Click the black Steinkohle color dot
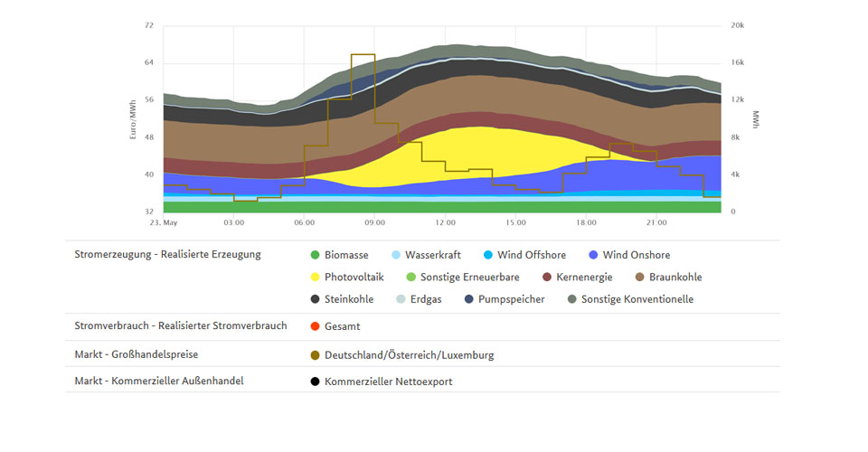This screenshot has width=868, height=452. 315,299
